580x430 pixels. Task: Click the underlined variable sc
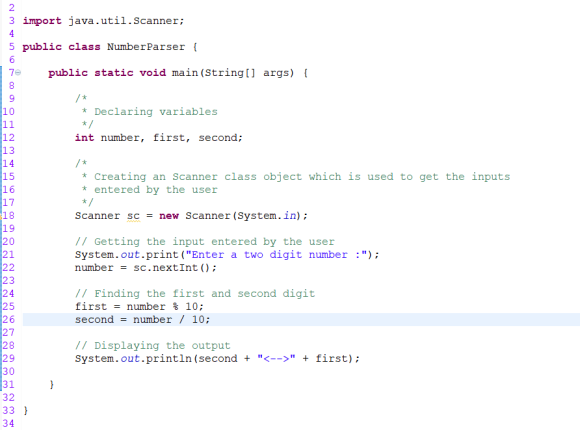click(134, 216)
